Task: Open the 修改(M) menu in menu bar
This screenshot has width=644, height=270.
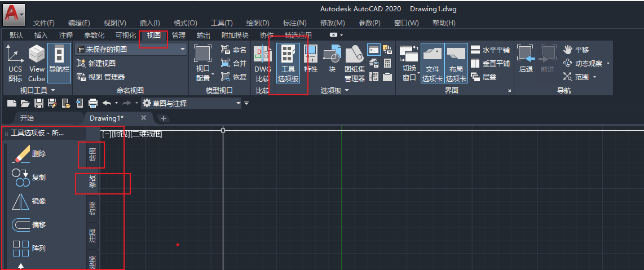Action: (333, 23)
